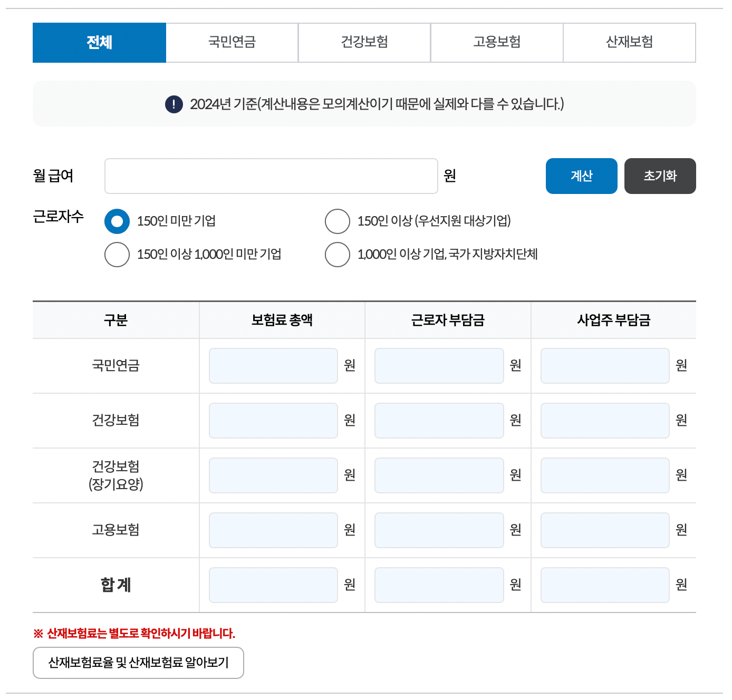The image size is (732, 700).
Task: Switch to the 산재보험 tab
Action: pyautogui.click(x=629, y=42)
